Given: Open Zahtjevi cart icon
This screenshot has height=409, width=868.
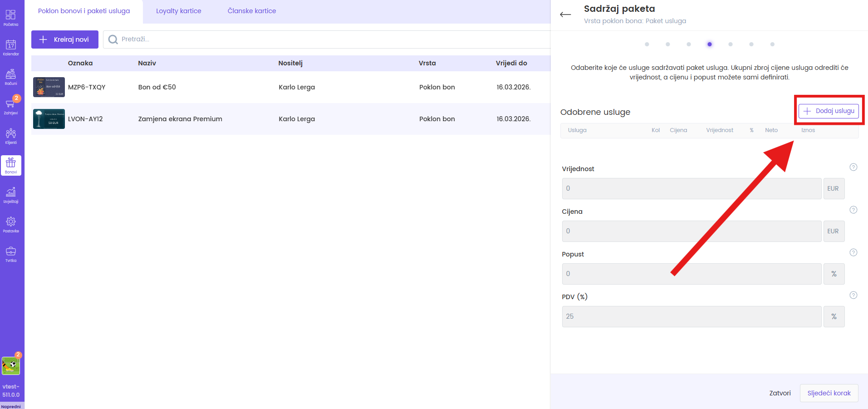Looking at the screenshot, I should (11, 106).
